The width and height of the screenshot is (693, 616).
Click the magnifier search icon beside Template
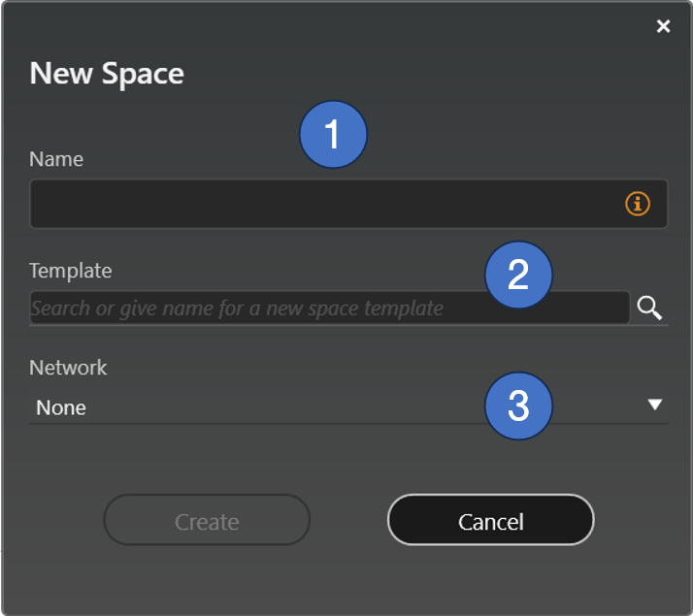point(649,308)
